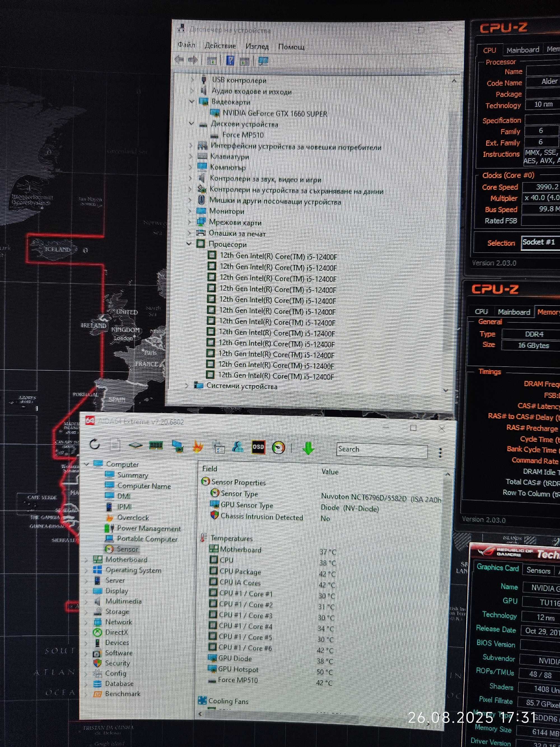The width and height of the screenshot is (560, 747).
Task: Open the Действие menu
Action: point(220,46)
